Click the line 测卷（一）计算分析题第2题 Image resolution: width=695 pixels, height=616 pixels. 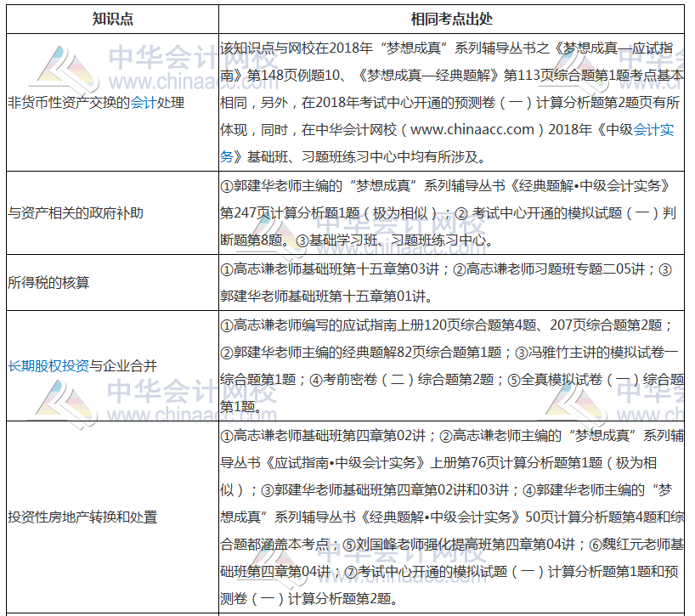coord(309,599)
